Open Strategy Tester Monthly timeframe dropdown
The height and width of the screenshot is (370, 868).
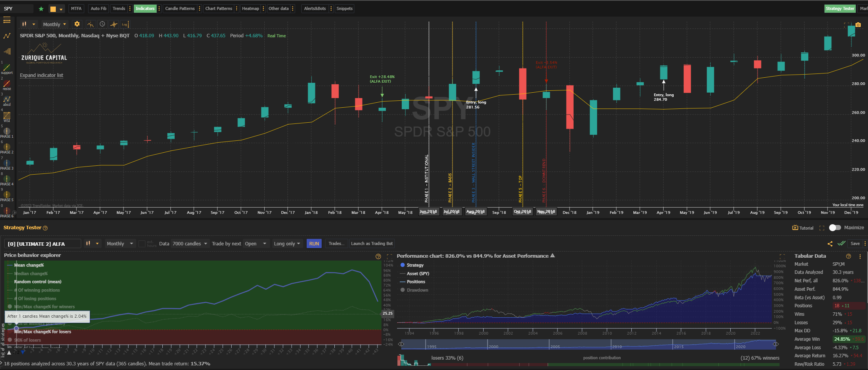coord(120,243)
